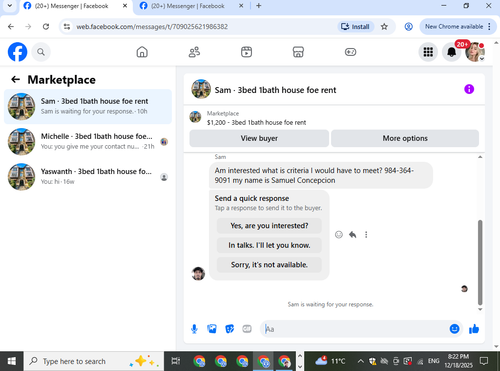Send a thumbs-up like
Screen dimensions: 500x371
474,329
